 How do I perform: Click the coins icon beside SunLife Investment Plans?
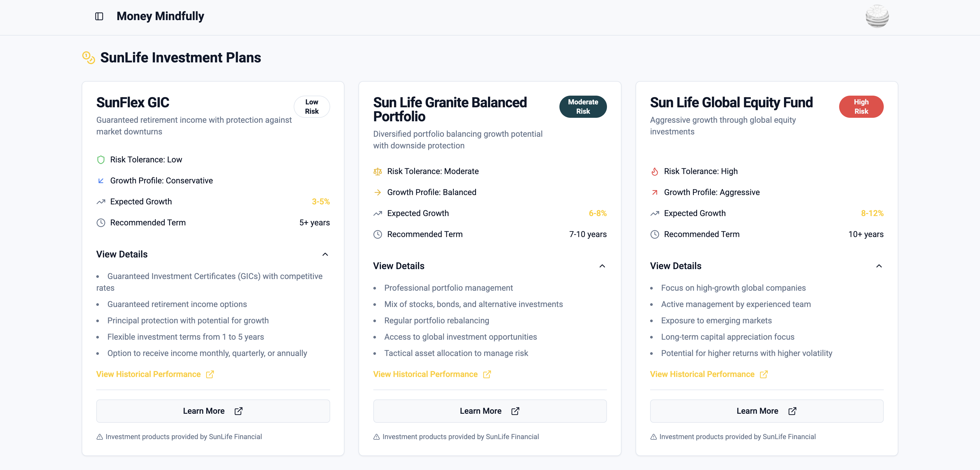pos(88,57)
